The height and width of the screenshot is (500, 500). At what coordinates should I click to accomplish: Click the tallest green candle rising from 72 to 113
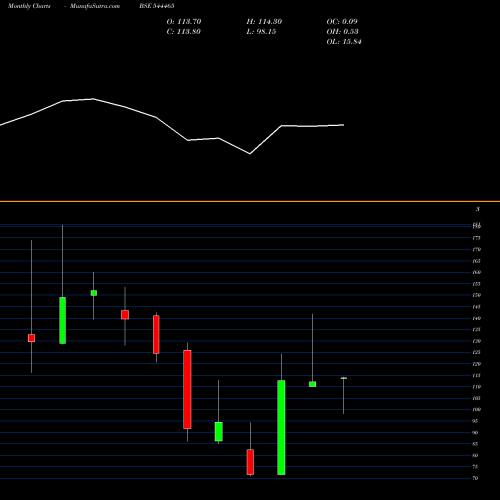[x=281, y=427]
